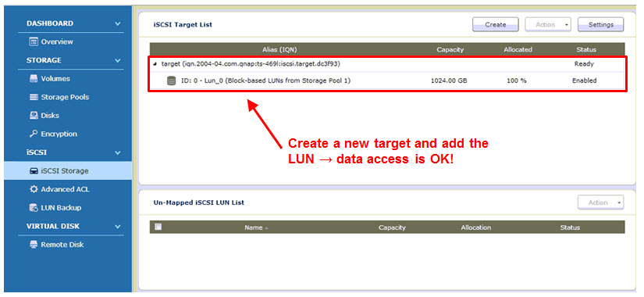Open Advanced ACL page
The image size is (644, 297).
pyautogui.click(x=65, y=189)
